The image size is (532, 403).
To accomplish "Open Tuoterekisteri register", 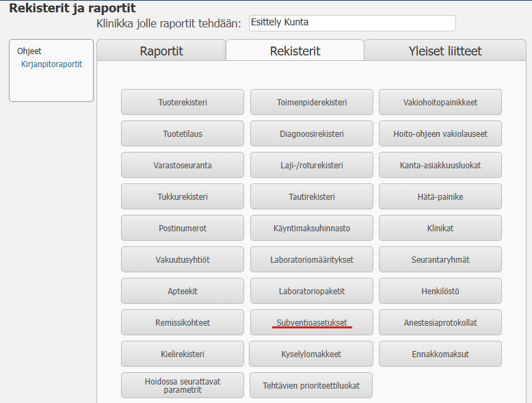I will [x=182, y=103].
